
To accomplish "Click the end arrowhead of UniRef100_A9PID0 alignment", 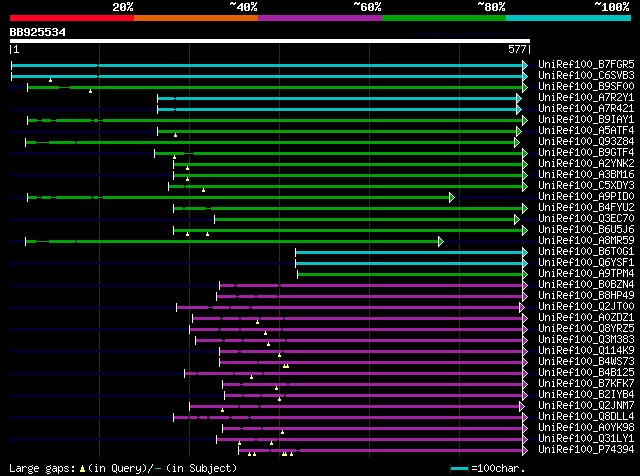I will coord(452,198).
